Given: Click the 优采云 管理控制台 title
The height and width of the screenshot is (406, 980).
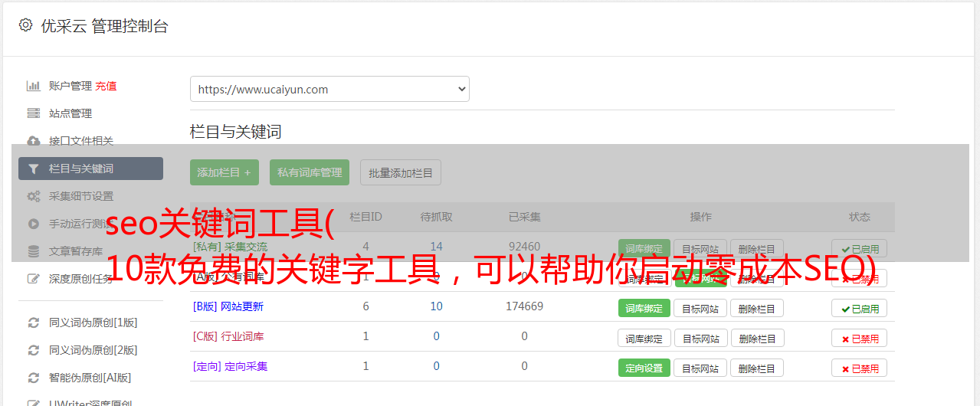Looking at the screenshot, I should (x=104, y=26).
